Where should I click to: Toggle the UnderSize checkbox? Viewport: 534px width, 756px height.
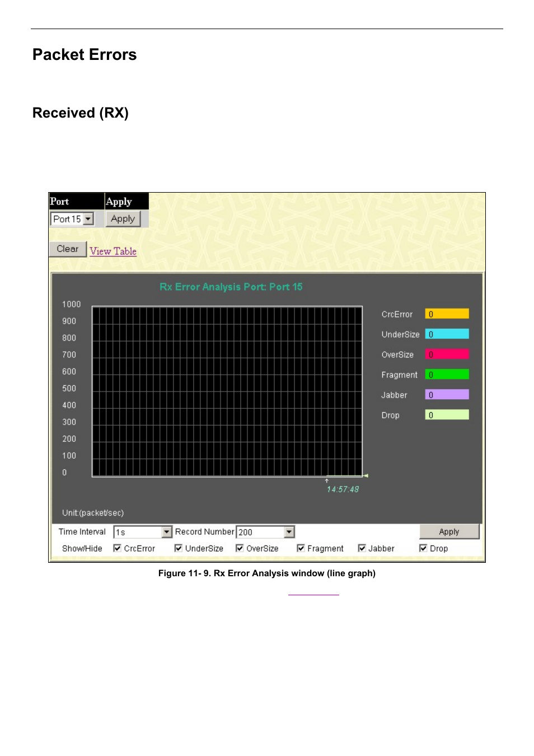[179, 548]
